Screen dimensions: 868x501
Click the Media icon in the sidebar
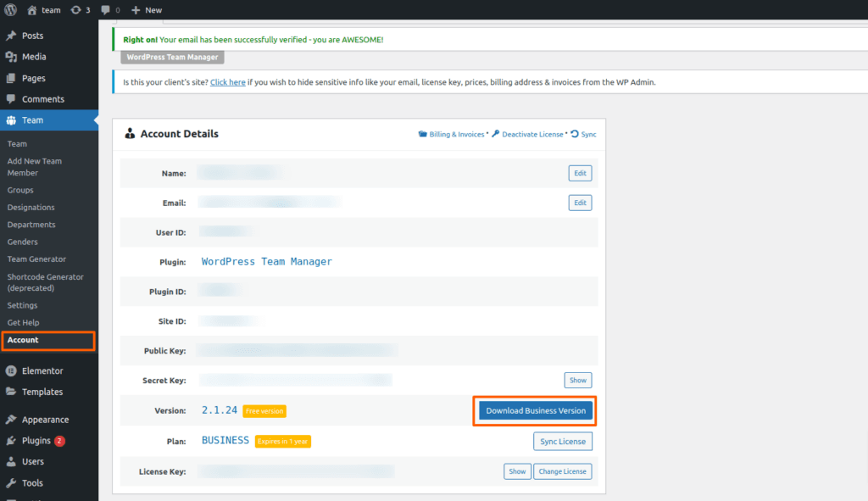(x=11, y=57)
